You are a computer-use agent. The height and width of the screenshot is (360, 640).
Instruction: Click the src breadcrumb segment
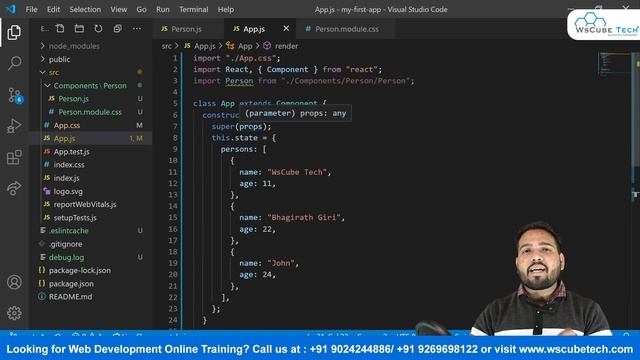point(167,46)
